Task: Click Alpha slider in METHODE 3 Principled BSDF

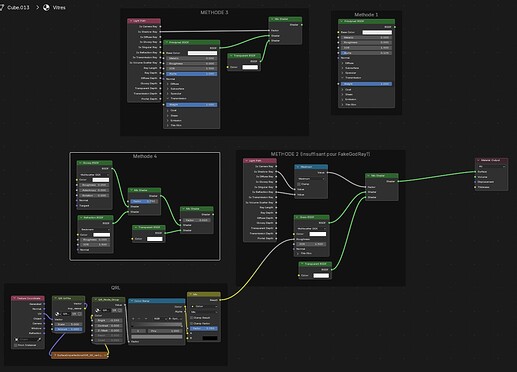Action: point(192,74)
